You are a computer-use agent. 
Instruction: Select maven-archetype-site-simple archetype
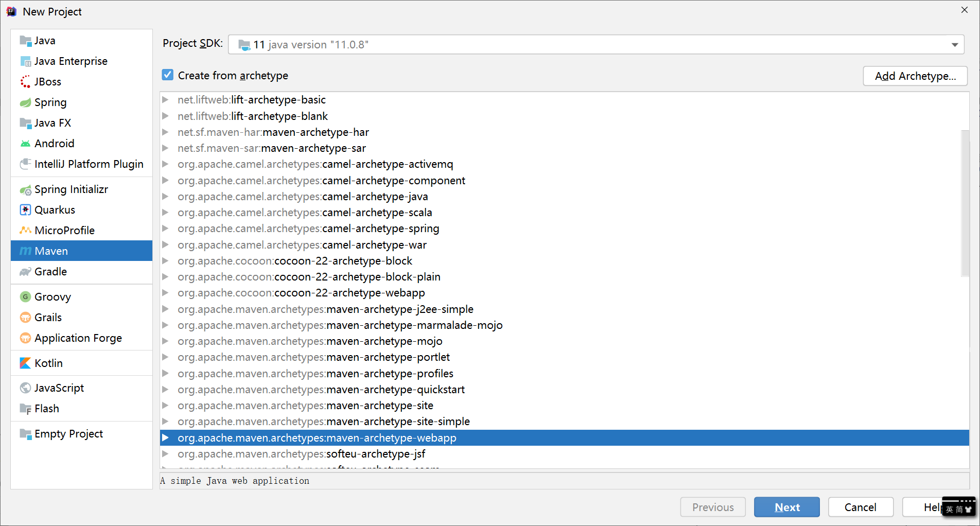pyautogui.click(x=564, y=422)
